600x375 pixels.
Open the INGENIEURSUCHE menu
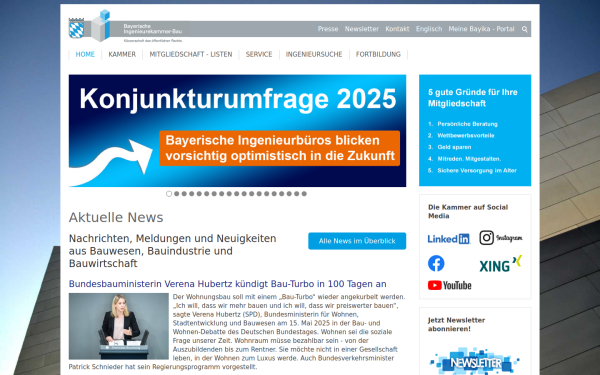[314, 54]
